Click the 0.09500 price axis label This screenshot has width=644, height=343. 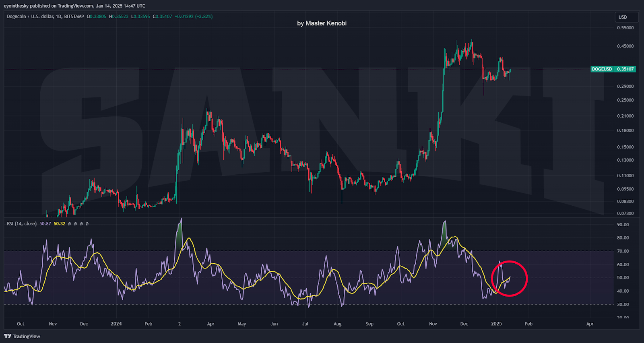click(625, 189)
